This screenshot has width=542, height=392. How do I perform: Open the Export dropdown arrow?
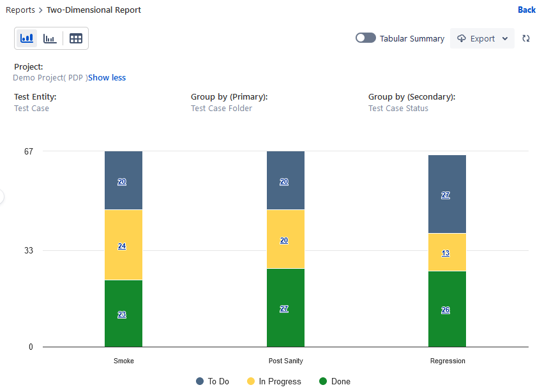click(x=505, y=38)
